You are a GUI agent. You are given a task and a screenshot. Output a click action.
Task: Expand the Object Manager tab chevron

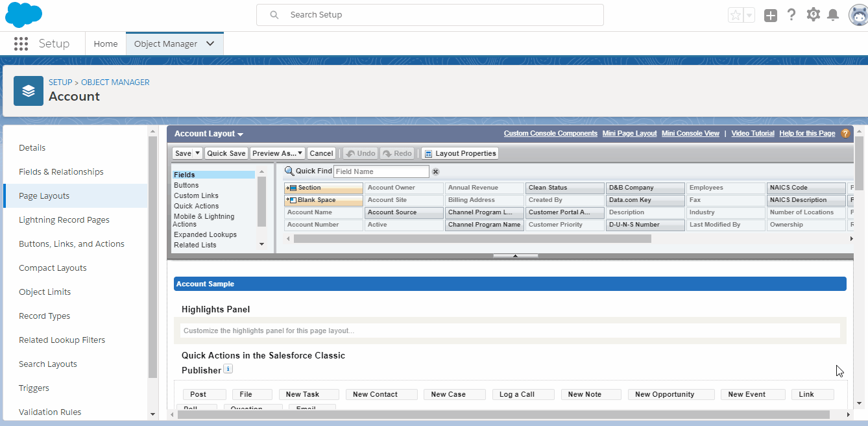click(x=210, y=44)
